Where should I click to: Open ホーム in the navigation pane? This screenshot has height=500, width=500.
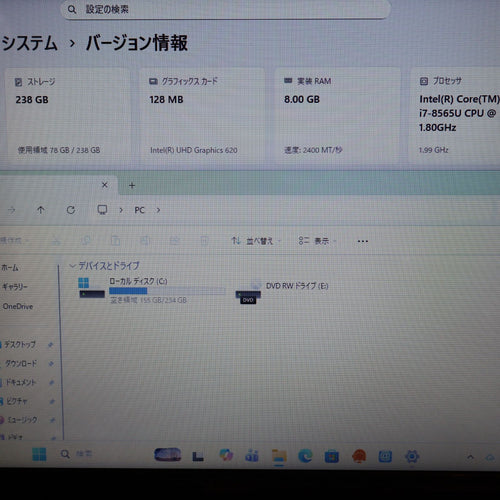point(10,268)
